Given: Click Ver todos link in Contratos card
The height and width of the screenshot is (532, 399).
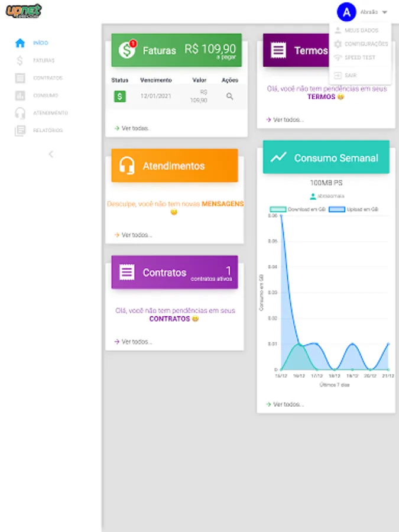Looking at the screenshot, I should (x=134, y=342).
